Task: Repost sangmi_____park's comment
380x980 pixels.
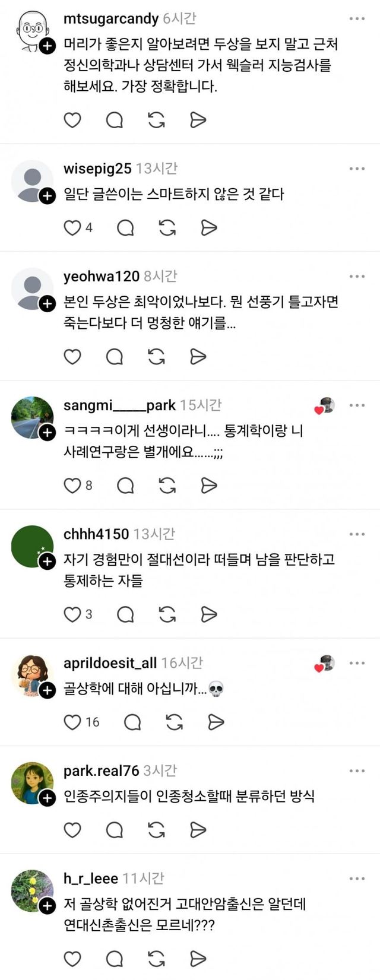Action: pos(167,486)
